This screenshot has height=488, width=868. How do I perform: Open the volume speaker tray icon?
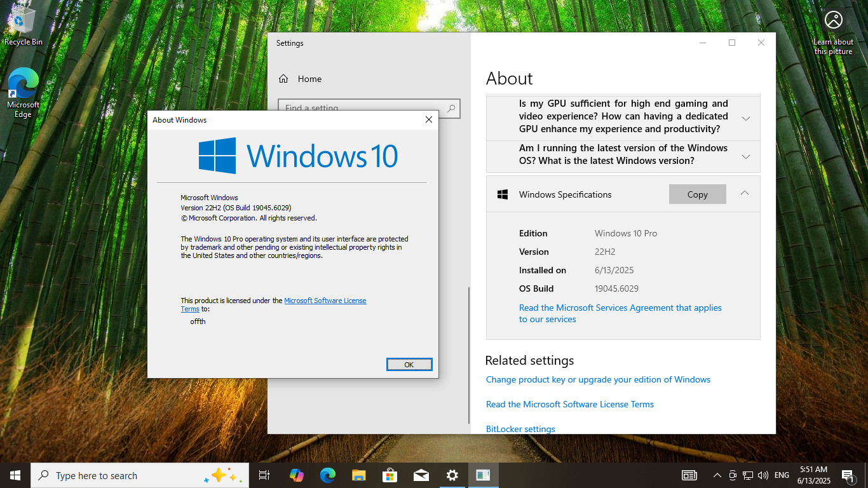763,475
